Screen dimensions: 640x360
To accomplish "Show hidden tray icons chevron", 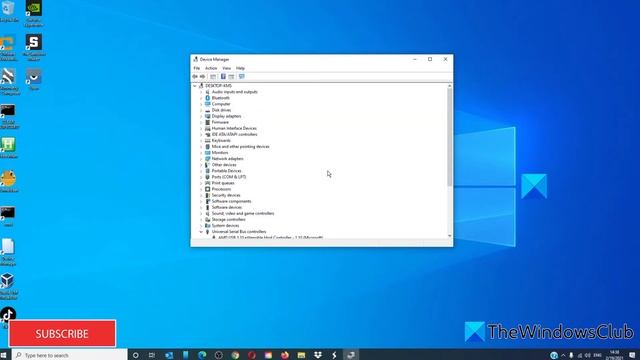I will tap(563, 356).
